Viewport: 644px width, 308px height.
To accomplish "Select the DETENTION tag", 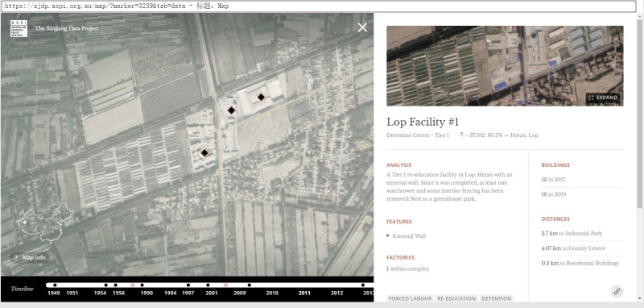I will tap(496, 298).
